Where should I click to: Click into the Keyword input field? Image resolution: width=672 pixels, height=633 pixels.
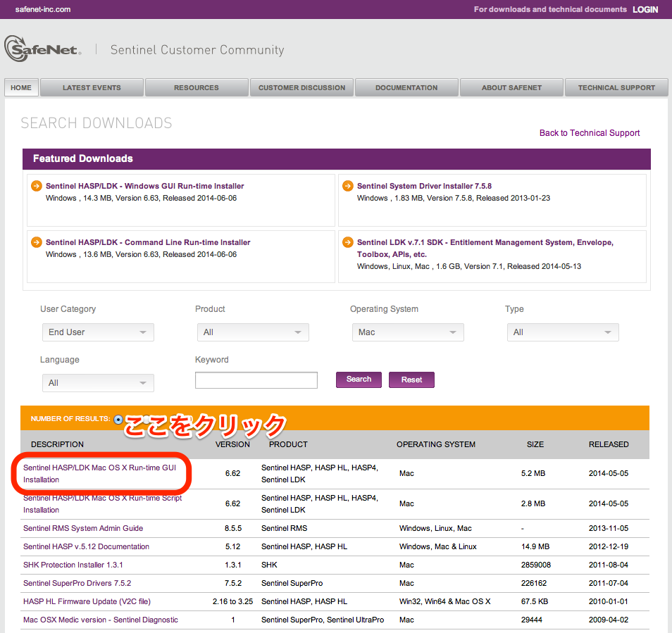[x=256, y=380]
